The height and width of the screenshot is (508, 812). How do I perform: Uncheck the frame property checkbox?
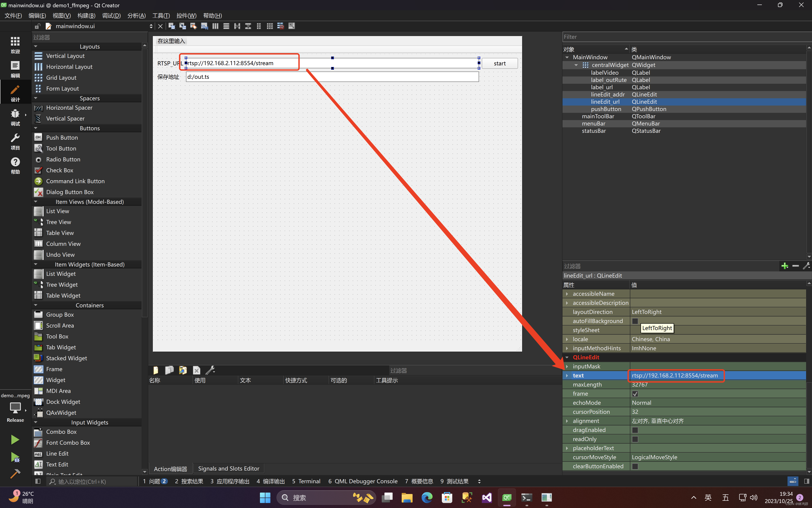635,393
